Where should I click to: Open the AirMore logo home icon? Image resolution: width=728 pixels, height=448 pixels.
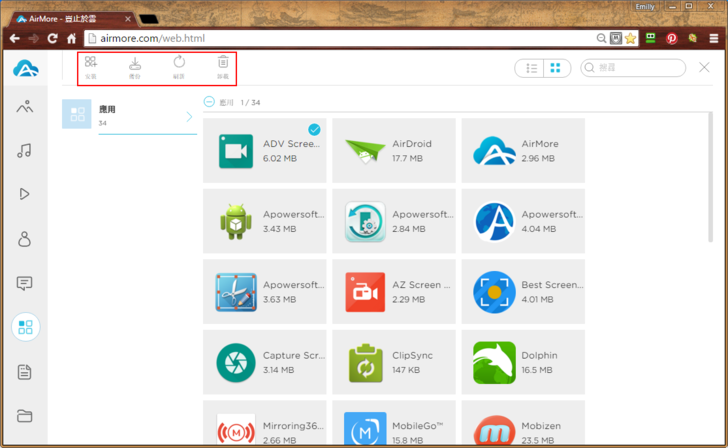(x=26, y=69)
